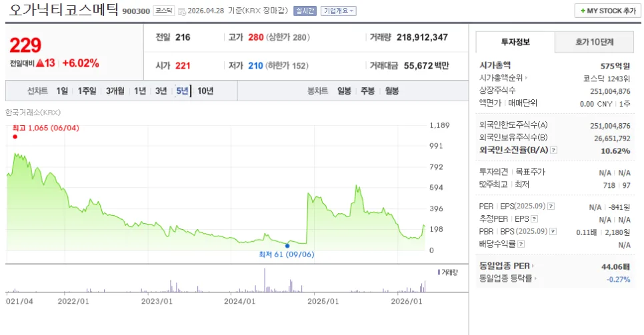This screenshot has width=644, height=335.
Task: Add stock via MY STOCK 추가 button
Action: pos(607,11)
